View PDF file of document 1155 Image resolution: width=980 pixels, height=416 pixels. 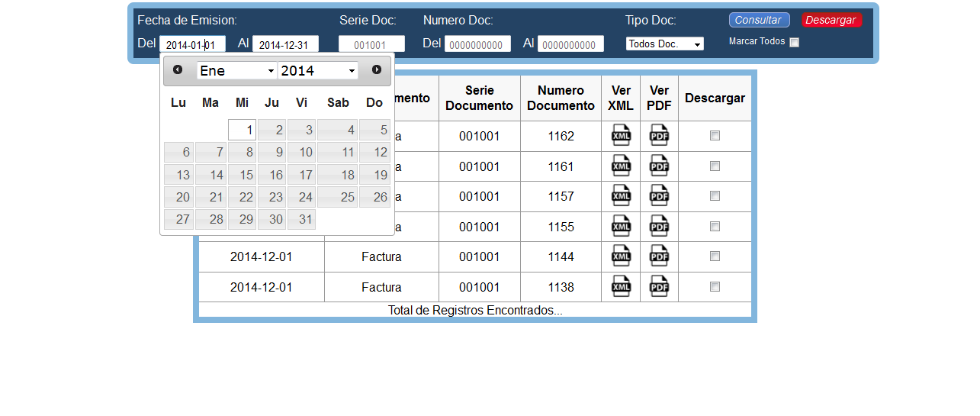coord(659,227)
